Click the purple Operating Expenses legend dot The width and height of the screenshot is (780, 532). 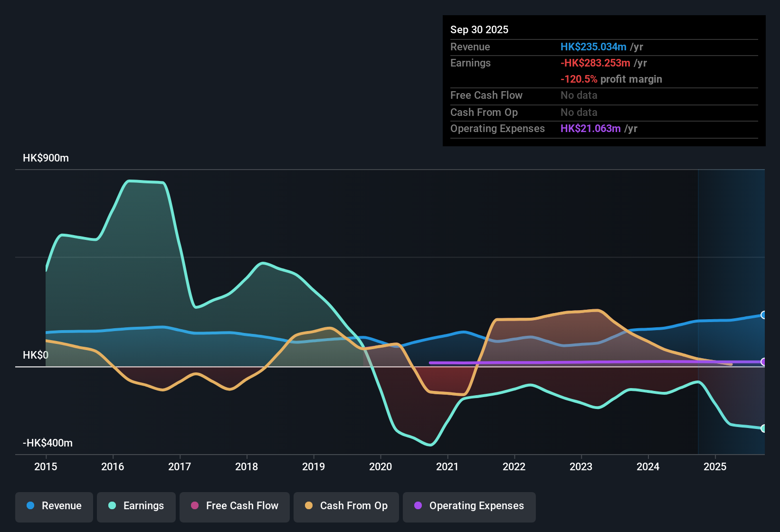(x=418, y=506)
